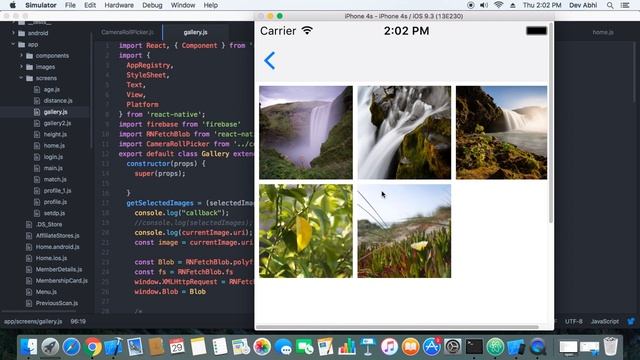Click the simulator horizontal scrollbar
The image size is (640, 360).
tap(397, 327)
